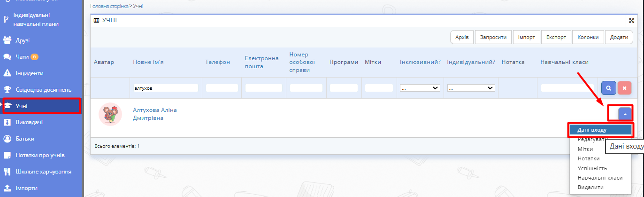
Task: Open Шкільне харчування via the cutlery icon
Action: (7, 172)
